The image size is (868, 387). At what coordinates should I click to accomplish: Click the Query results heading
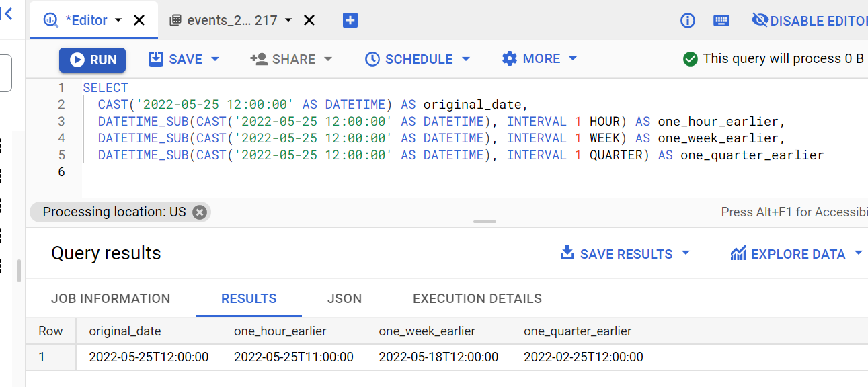pyautogui.click(x=106, y=253)
